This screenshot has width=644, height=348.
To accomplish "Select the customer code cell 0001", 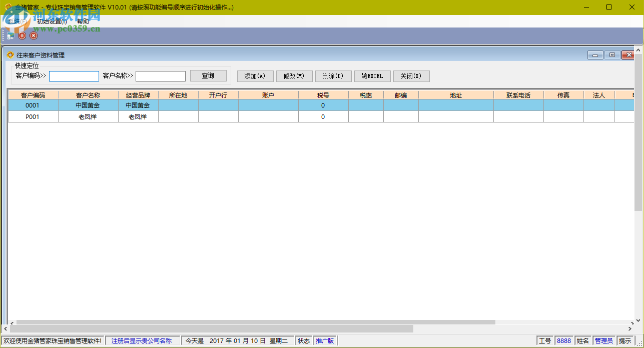I will pos(33,105).
